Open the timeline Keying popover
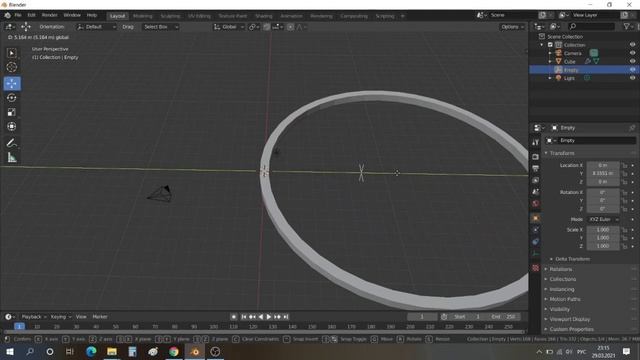Viewport: 640px width, 360px height. coord(60,317)
